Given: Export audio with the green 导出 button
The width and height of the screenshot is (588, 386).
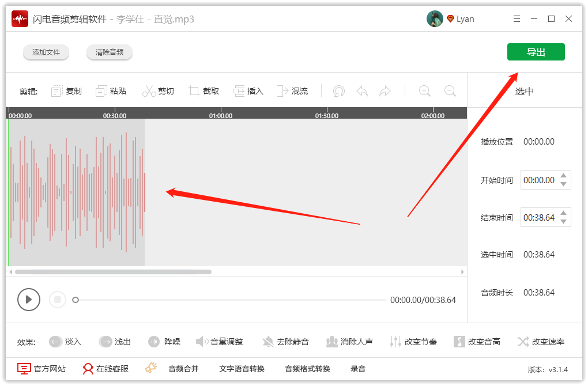Looking at the screenshot, I should coord(536,52).
